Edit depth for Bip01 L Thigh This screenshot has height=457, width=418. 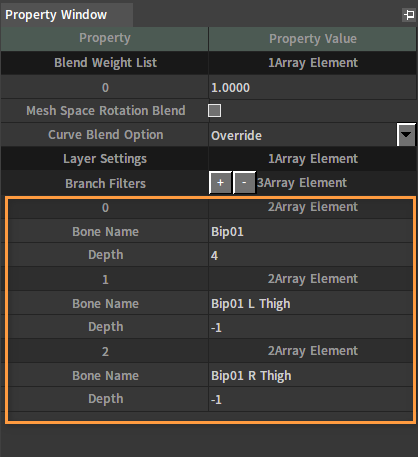click(x=311, y=327)
